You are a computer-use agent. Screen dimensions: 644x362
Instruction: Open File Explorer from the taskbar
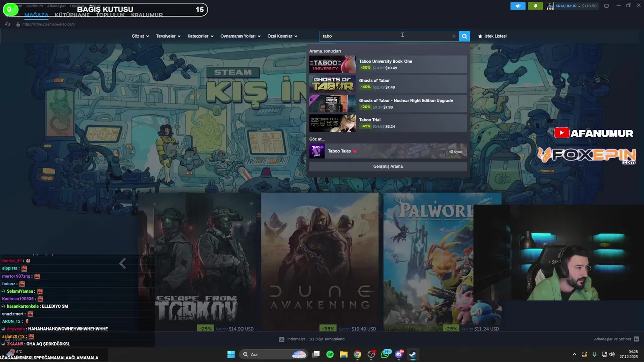344,354
